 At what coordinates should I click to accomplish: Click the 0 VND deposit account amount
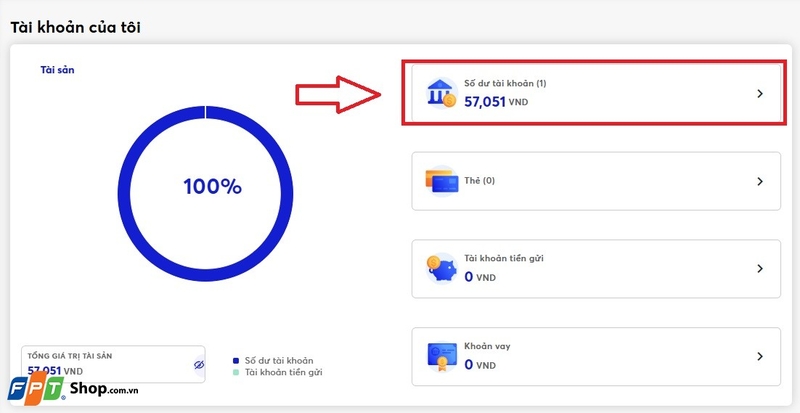click(x=480, y=277)
